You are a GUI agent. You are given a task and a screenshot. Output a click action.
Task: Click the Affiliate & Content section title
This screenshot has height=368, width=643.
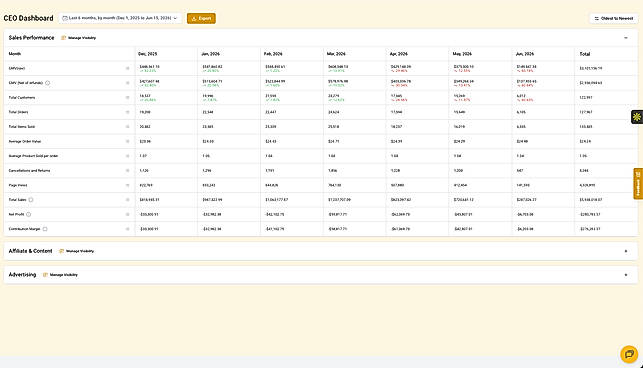tap(30, 251)
